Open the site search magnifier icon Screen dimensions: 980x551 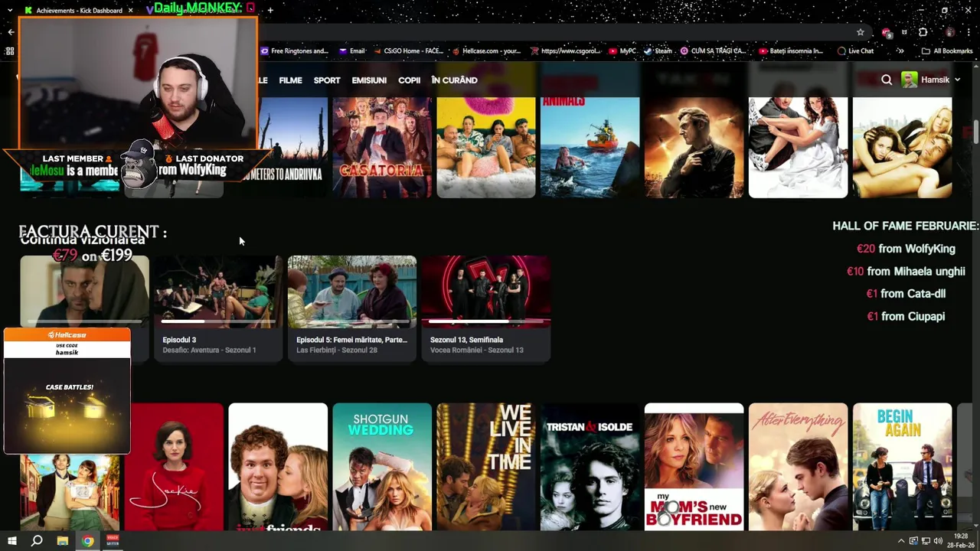[887, 80]
